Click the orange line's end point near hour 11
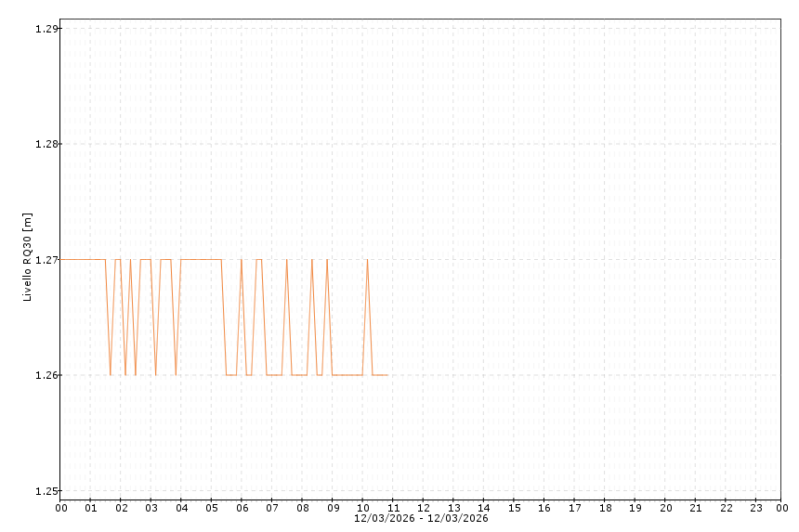The image size is (799, 532). point(387,375)
